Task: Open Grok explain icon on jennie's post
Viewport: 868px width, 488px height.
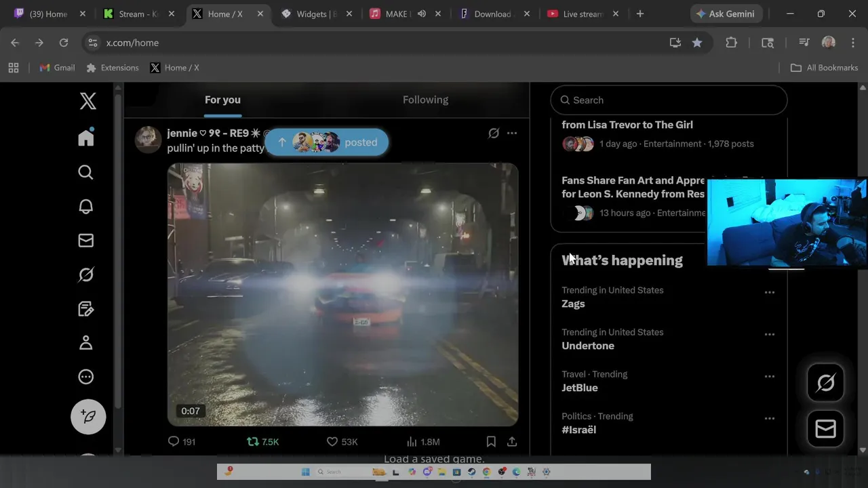Action: 494,134
